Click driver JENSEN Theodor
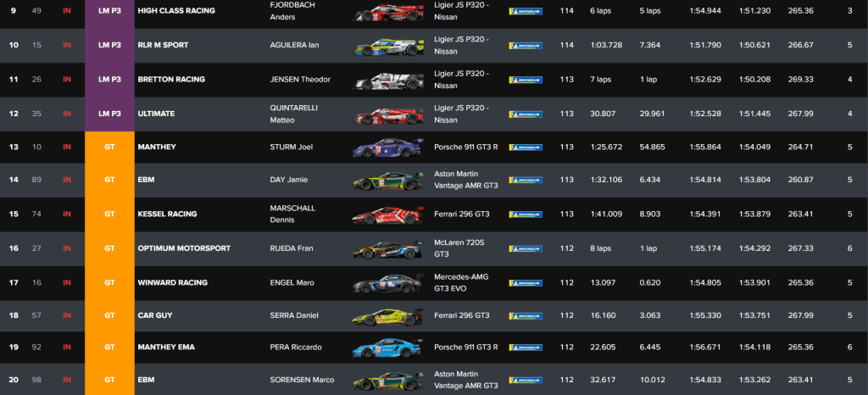This screenshot has width=868, height=395. click(300, 79)
